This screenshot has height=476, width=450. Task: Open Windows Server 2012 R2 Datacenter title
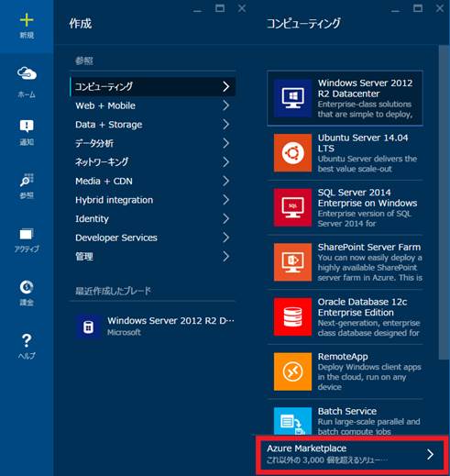365,88
